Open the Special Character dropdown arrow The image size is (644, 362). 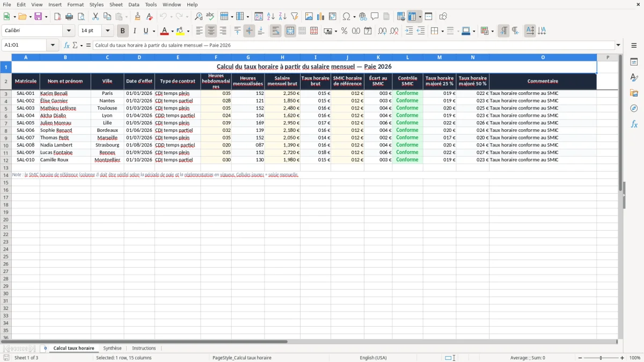coord(355,17)
